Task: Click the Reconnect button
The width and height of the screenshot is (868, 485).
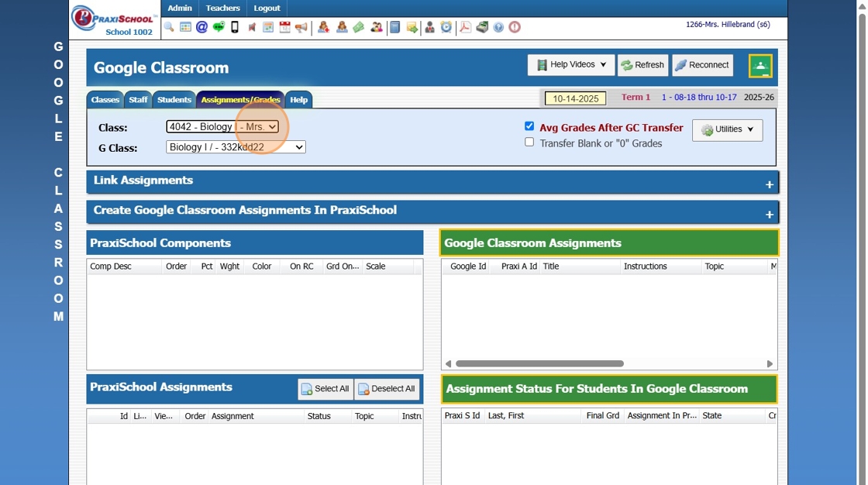Action: (702, 65)
